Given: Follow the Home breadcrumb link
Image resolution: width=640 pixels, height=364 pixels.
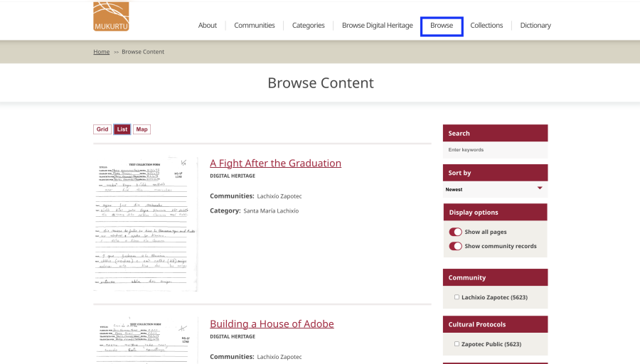Looking at the screenshot, I should point(101,52).
